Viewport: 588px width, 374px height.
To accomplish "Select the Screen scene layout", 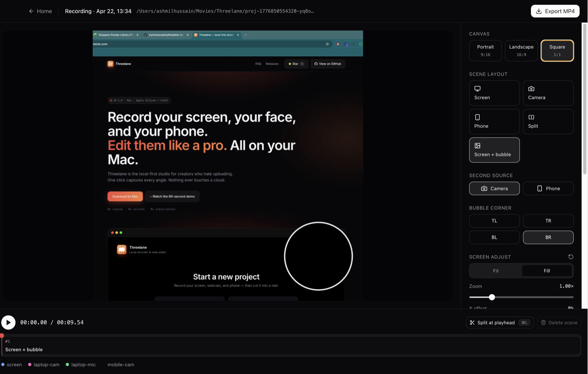I will 494,93.
